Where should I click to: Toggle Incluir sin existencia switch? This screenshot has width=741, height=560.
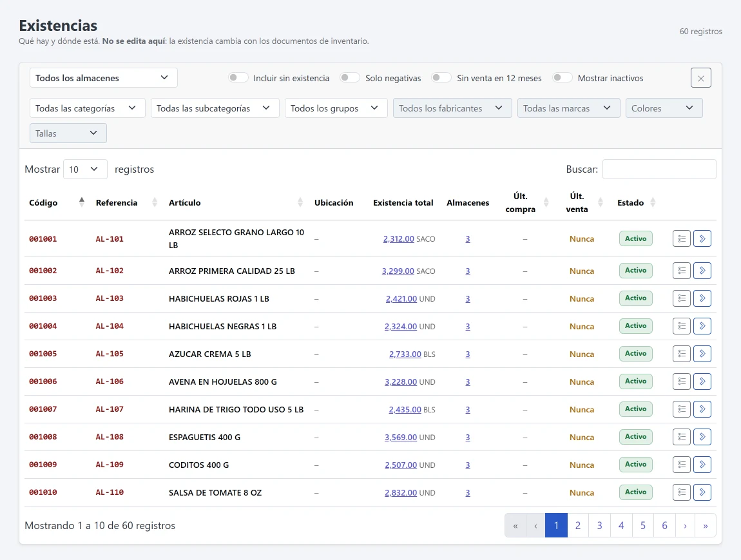pos(238,77)
